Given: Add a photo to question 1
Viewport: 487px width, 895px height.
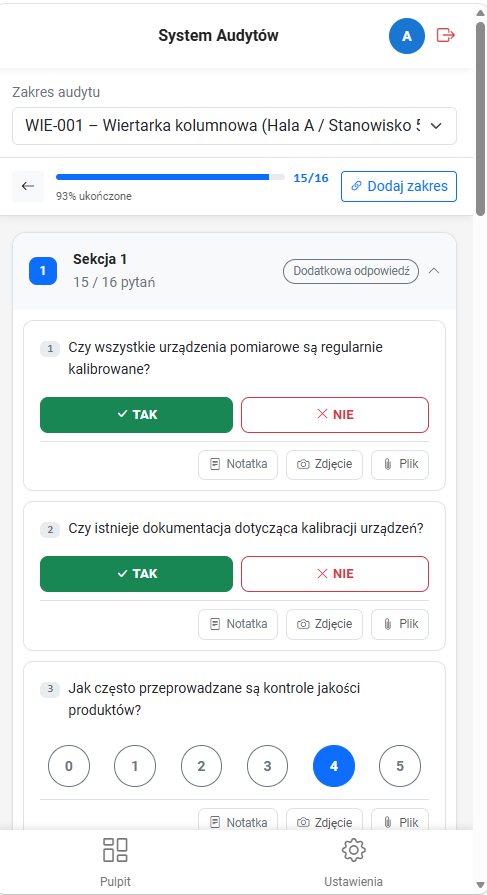Looking at the screenshot, I should coord(324,465).
